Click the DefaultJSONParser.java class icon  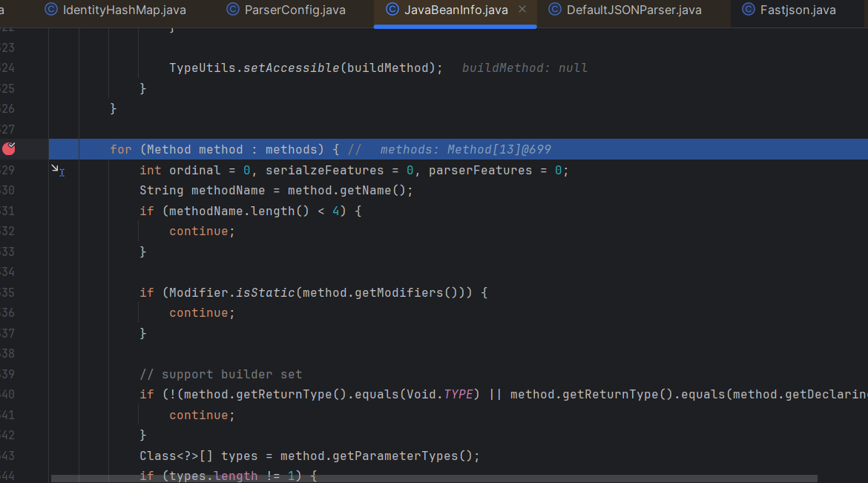554,10
